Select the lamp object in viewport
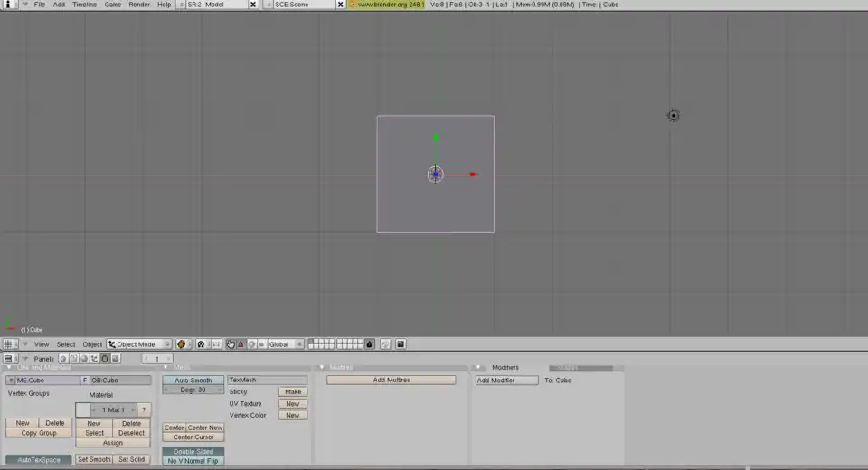 (x=673, y=116)
